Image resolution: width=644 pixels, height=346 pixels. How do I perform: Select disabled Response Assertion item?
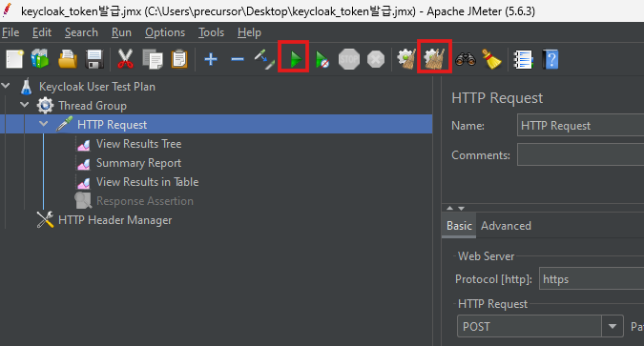coord(145,201)
